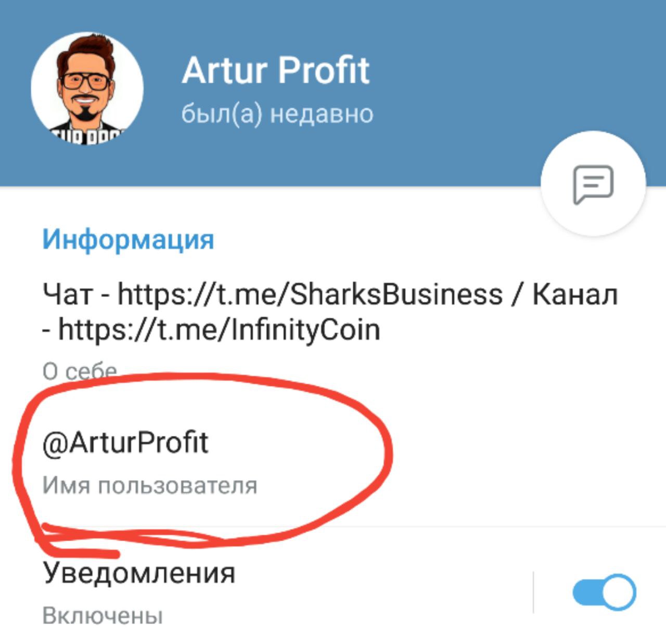Click the Artur Profit name title

276,70
